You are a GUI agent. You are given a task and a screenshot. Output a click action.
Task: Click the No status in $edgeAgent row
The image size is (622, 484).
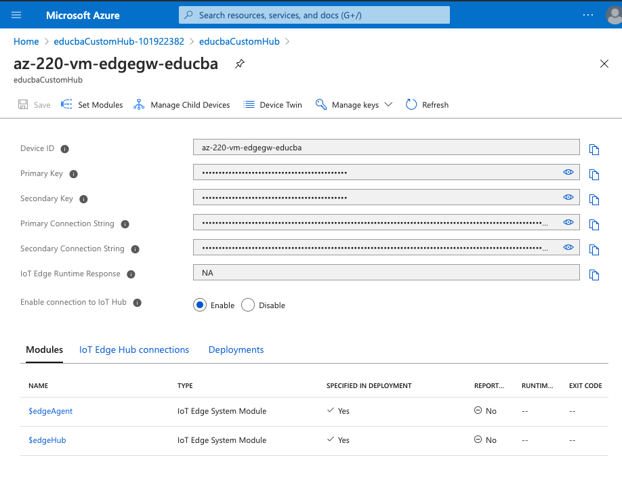tap(485, 411)
